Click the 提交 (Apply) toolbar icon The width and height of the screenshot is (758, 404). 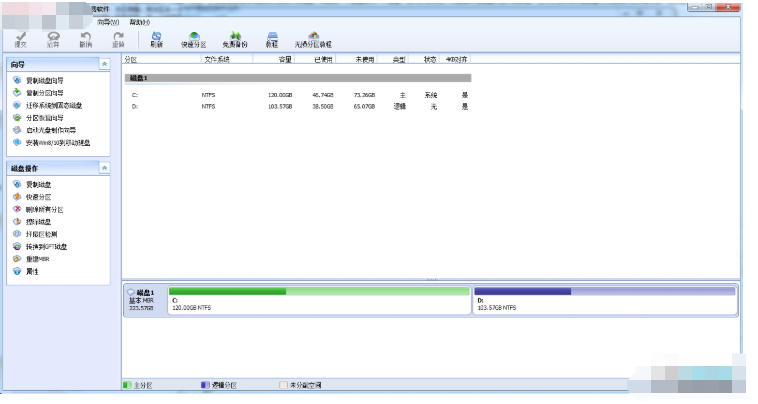click(21, 39)
